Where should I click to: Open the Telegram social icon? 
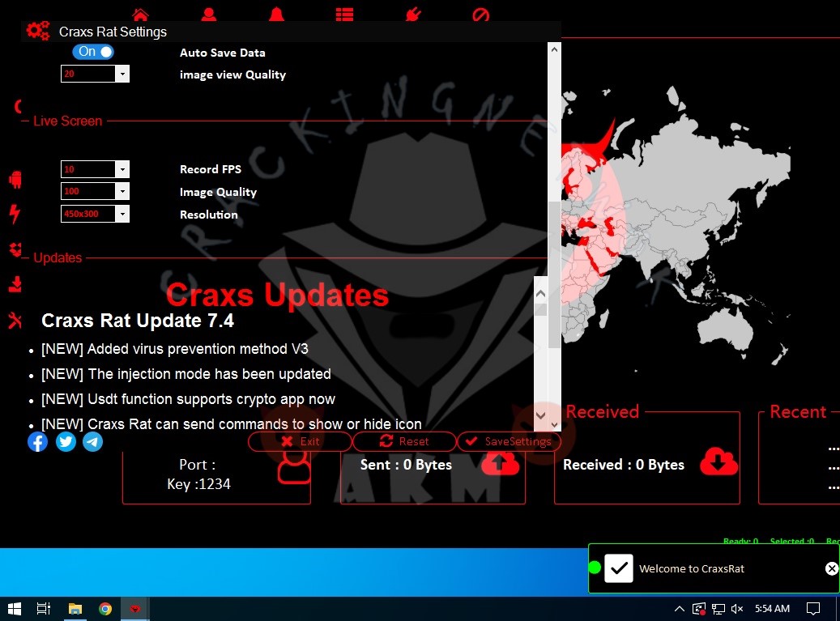tap(93, 441)
